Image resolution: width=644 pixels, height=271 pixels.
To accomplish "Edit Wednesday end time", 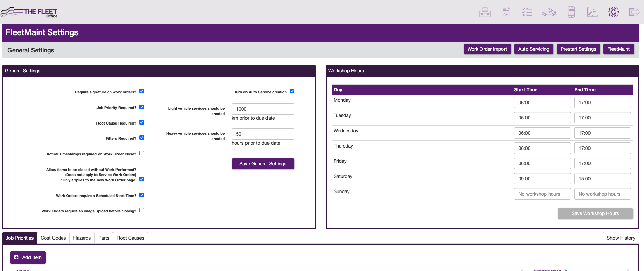I will (602, 133).
